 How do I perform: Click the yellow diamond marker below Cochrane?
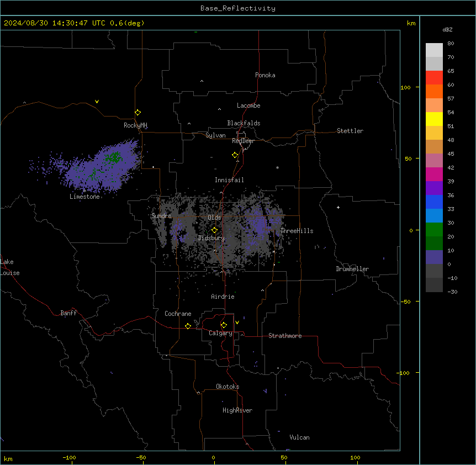click(x=188, y=326)
